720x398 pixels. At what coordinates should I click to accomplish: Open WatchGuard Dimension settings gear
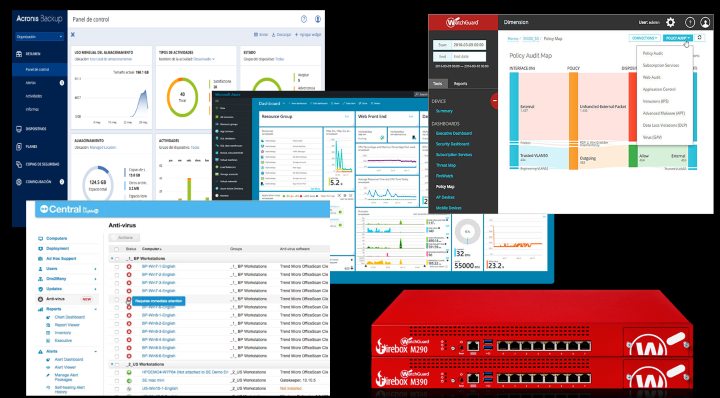pos(670,22)
